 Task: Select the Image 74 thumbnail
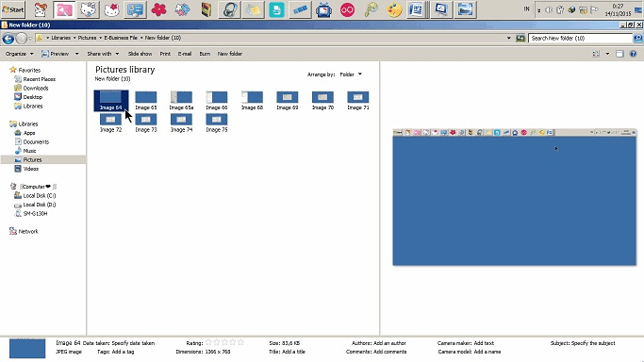tap(182, 123)
